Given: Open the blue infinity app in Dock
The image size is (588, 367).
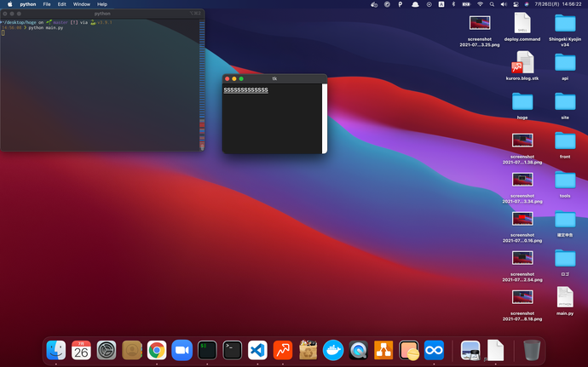Looking at the screenshot, I should click(x=434, y=350).
